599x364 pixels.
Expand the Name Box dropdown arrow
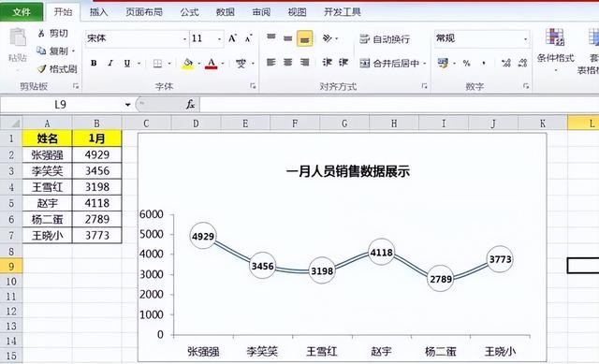click(127, 105)
